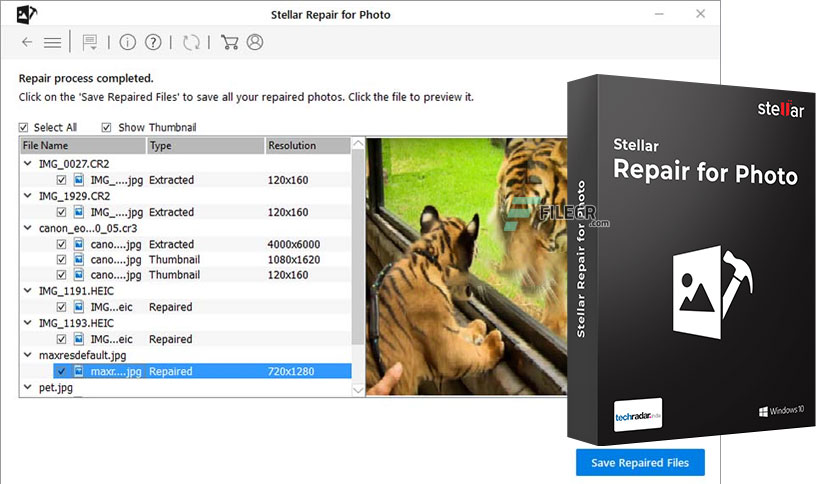Viewport: 836px width, 484px height.
Task: Click the '1080x1620' resolution value
Action: (x=294, y=260)
